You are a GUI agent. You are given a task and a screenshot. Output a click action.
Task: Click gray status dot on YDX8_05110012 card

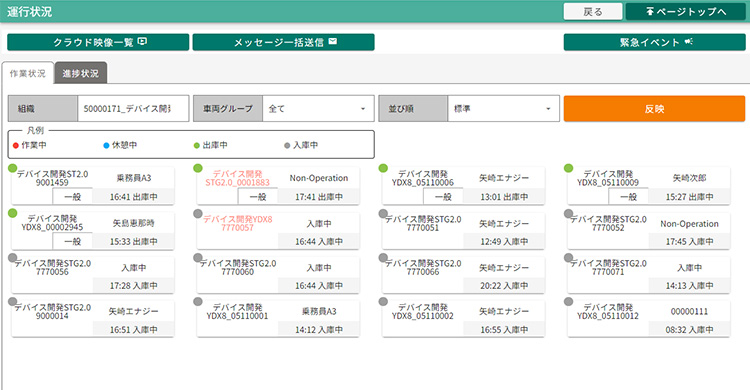568,301
